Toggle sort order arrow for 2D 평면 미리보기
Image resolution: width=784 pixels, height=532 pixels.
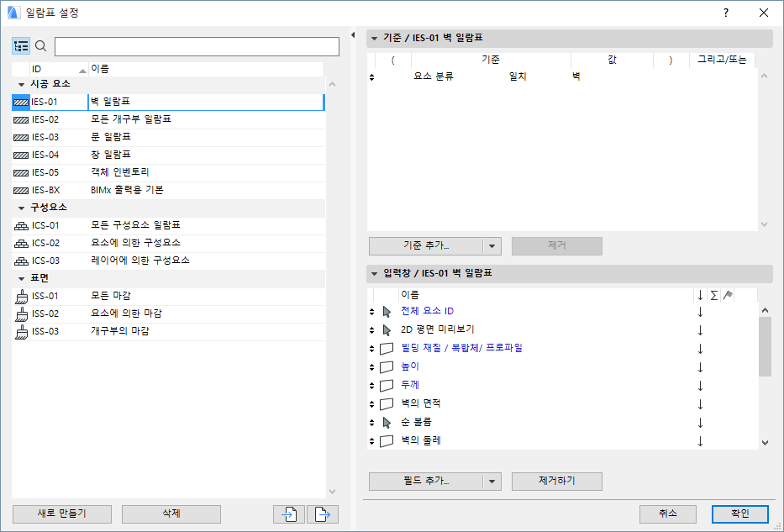pyautogui.click(x=700, y=330)
